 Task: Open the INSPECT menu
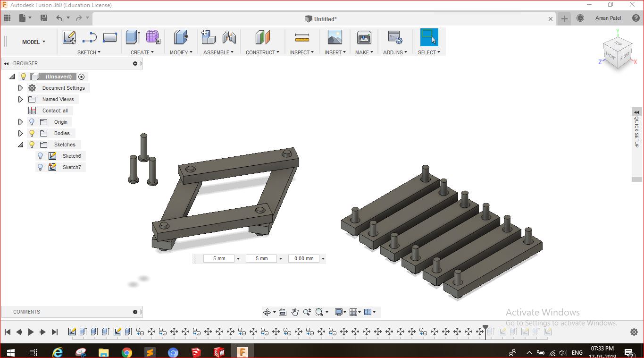(x=302, y=52)
